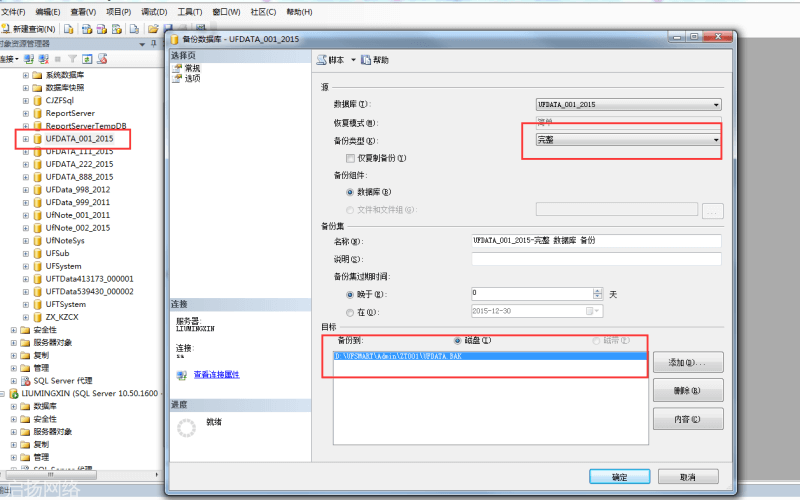Open the 查看(V) menu

(83, 12)
